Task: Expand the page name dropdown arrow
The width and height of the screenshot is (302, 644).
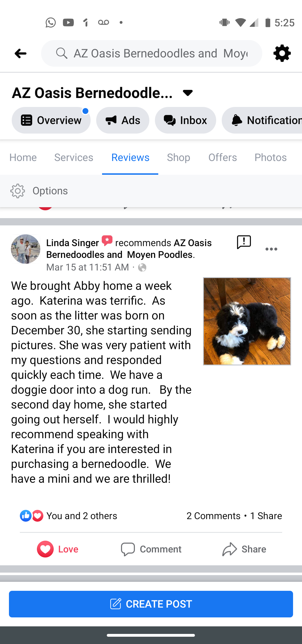Action: (x=188, y=93)
